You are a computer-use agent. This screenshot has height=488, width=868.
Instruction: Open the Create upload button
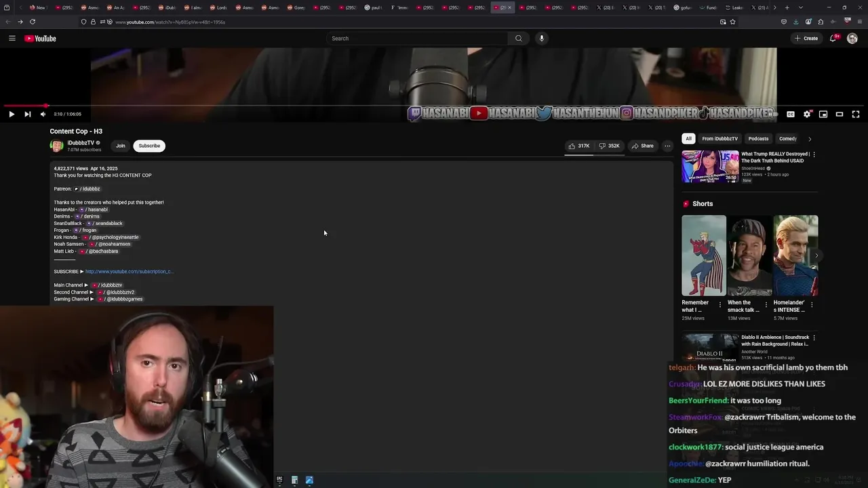[806, 39]
